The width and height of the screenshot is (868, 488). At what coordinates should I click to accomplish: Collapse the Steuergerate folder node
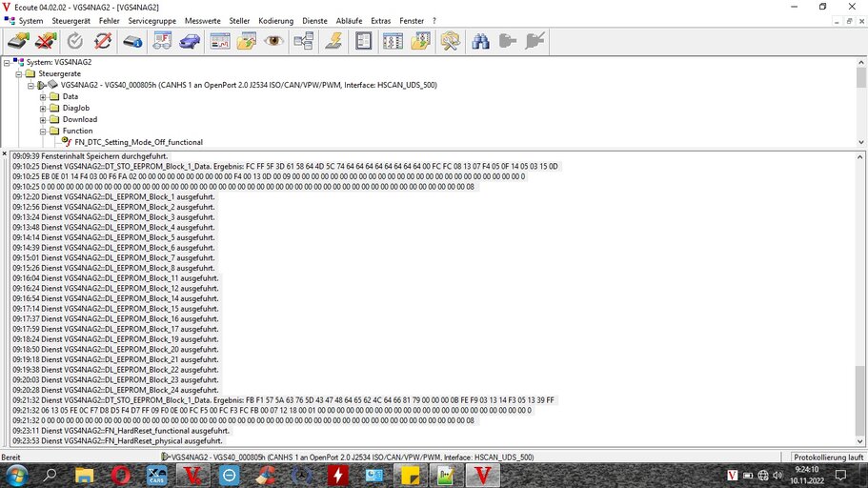pos(19,73)
